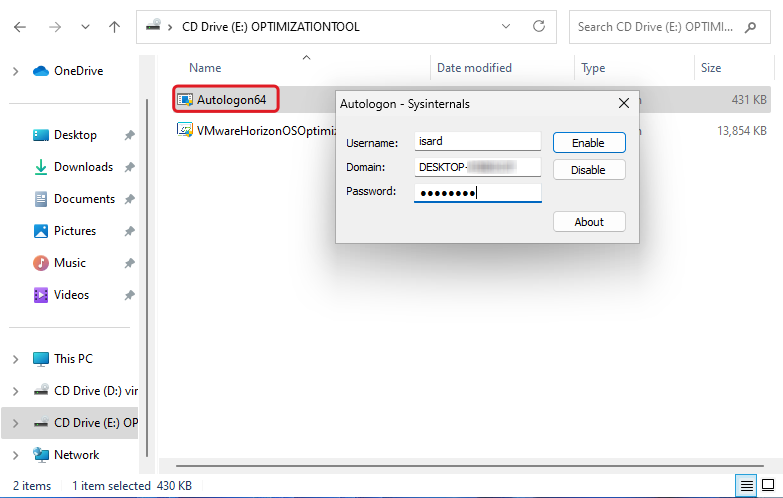The height and width of the screenshot is (498, 783).
Task: Sort files by Name column header
Action: click(x=205, y=68)
